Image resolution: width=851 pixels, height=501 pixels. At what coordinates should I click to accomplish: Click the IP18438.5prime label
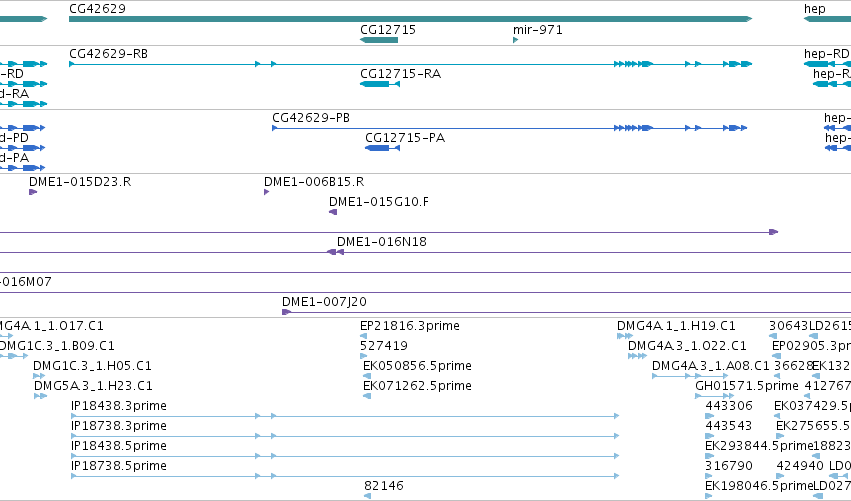coord(119,446)
